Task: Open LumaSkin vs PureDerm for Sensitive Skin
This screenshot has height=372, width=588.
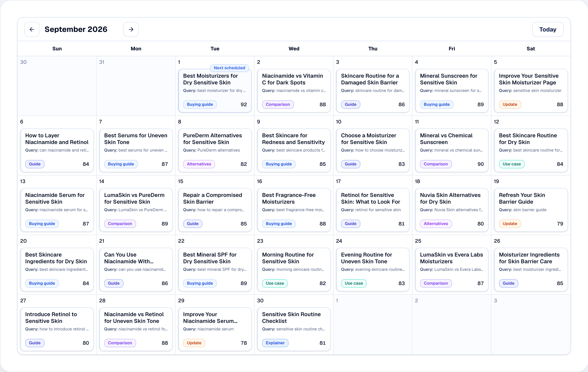Action: click(136, 210)
